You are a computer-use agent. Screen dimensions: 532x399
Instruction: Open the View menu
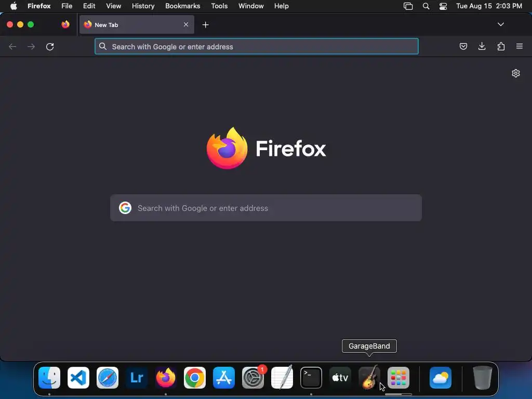tap(113, 6)
